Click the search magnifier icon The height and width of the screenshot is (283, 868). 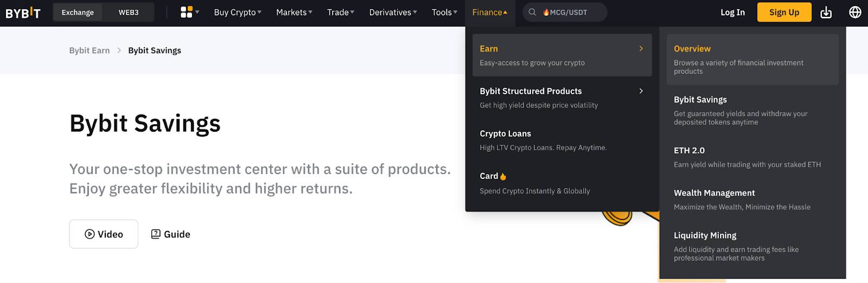click(x=532, y=12)
